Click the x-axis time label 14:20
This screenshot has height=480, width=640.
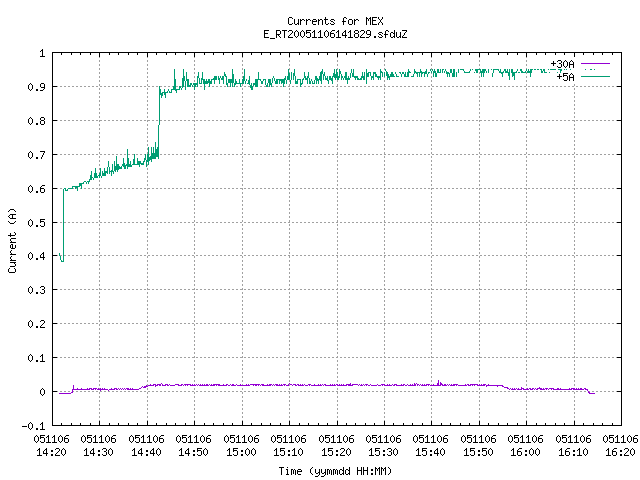pos(51,452)
